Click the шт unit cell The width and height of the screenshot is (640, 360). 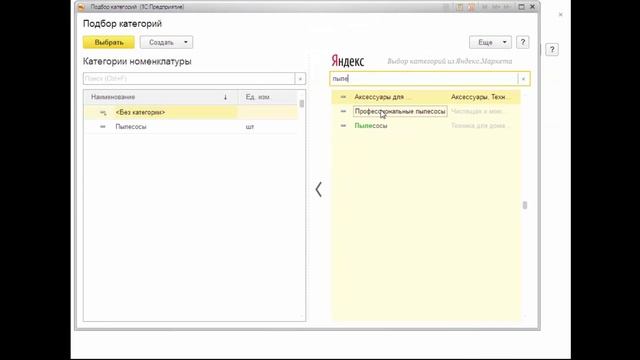click(250, 127)
